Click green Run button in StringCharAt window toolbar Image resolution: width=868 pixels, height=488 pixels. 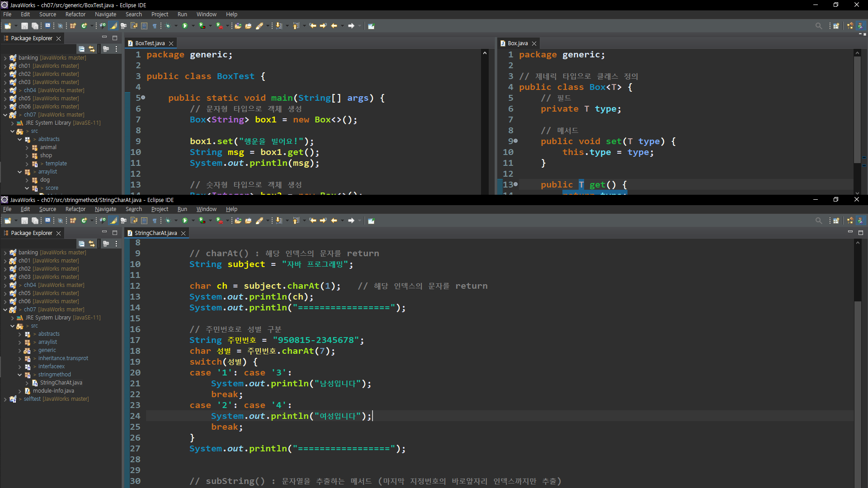coord(185,221)
